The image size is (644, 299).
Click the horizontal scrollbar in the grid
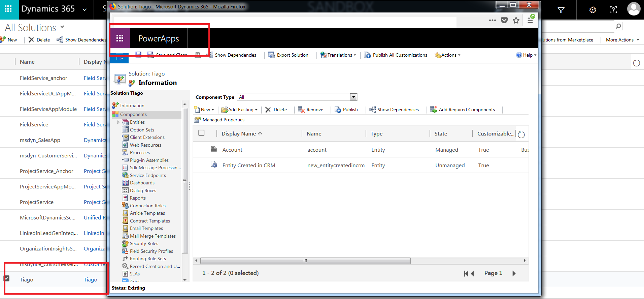[x=305, y=261]
